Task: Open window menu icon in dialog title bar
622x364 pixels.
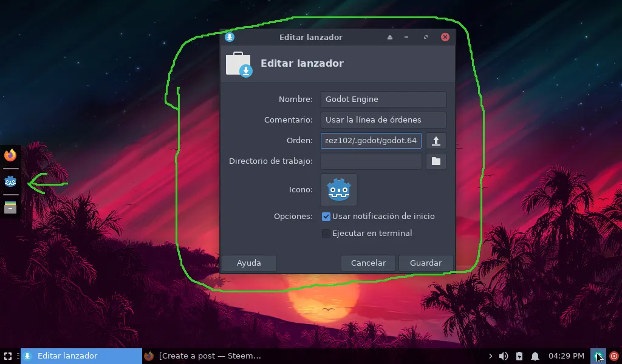Action: click(229, 37)
